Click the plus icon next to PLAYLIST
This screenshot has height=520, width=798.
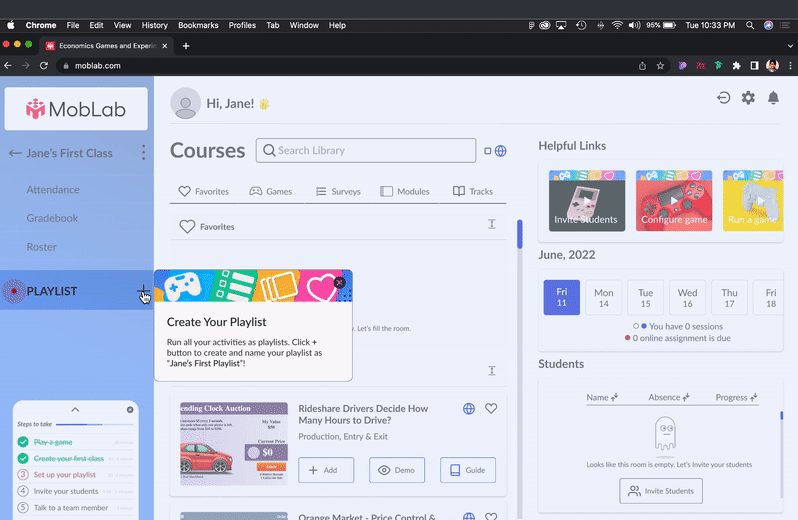click(143, 292)
